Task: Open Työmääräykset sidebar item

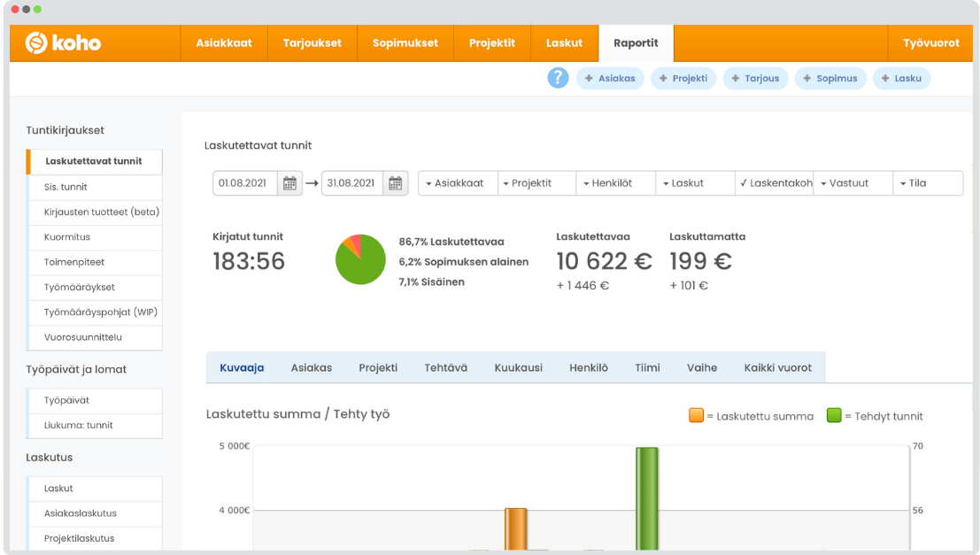Action: pos(95,287)
